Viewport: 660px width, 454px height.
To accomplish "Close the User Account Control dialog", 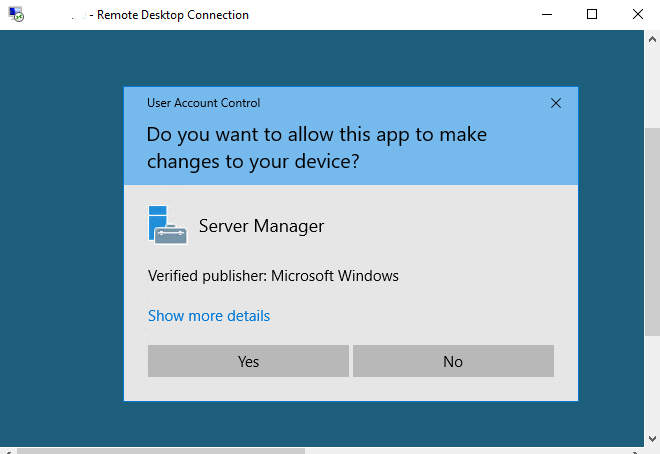I will point(556,103).
